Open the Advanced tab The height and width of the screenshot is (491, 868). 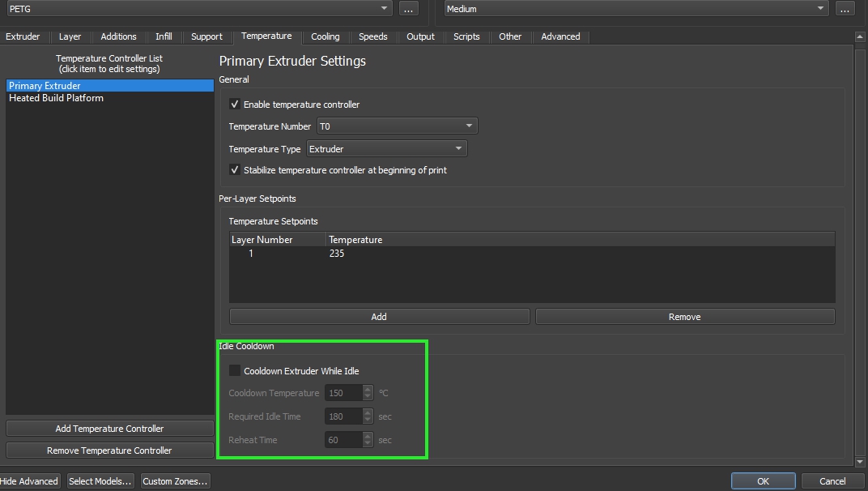coord(560,36)
